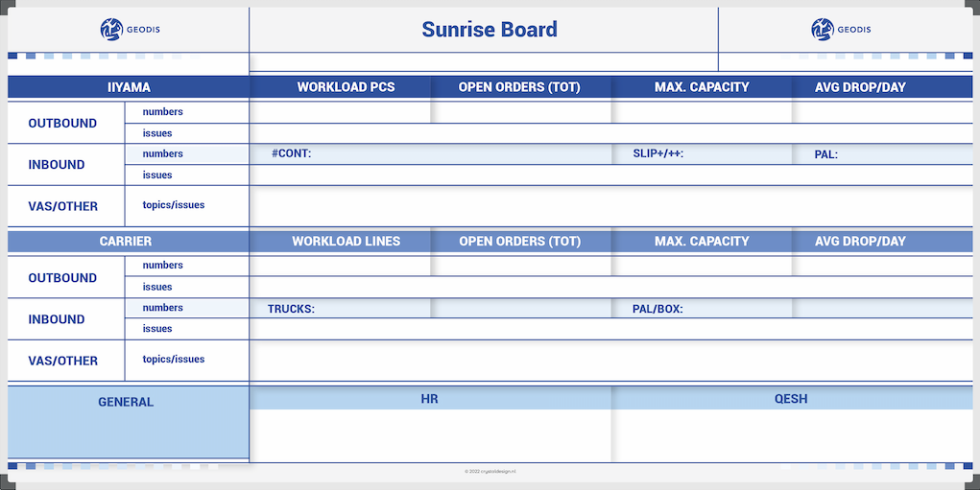Click issues in CARRIER INBOUND row
Viewport: 980px width, 490px height.
tap(156, 328)
